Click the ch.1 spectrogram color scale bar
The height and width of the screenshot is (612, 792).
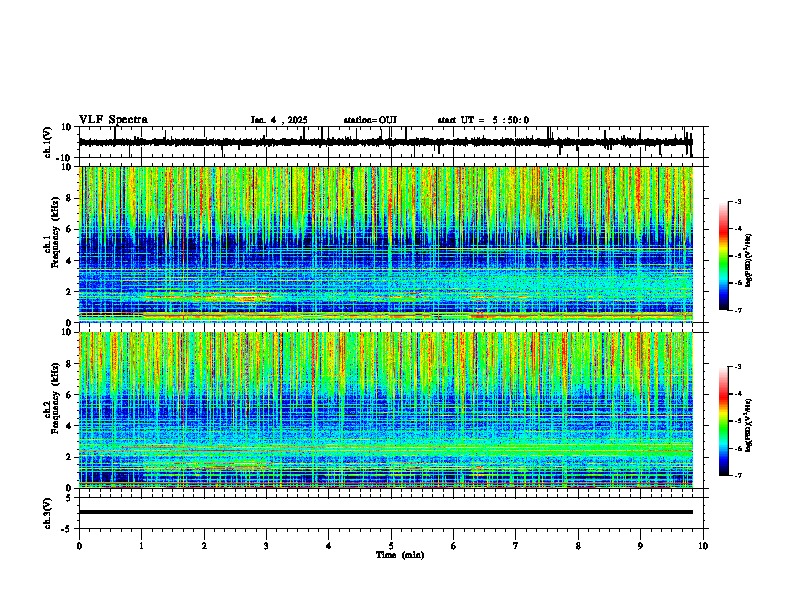tap(724, 256)
